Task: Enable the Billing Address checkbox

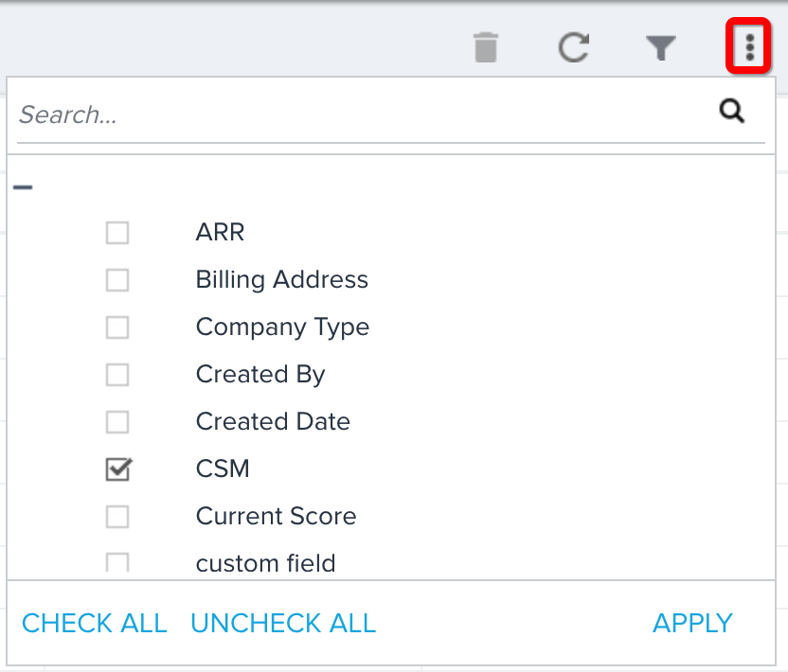Action: click(x=117, y=280)
